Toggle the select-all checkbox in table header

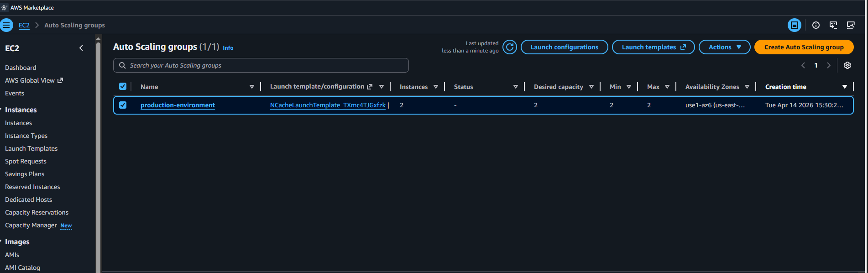pyautogui.click(x=123, y=86)
